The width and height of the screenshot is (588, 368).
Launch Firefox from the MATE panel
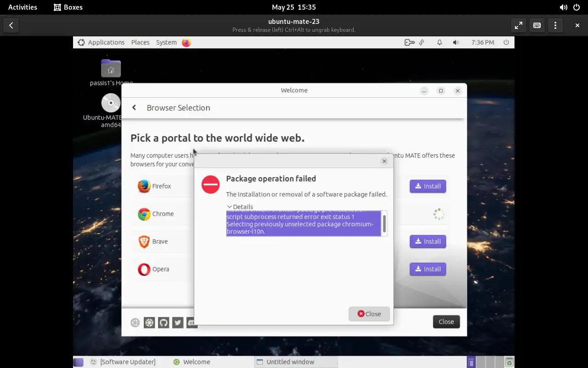click(x=186, y=42)
